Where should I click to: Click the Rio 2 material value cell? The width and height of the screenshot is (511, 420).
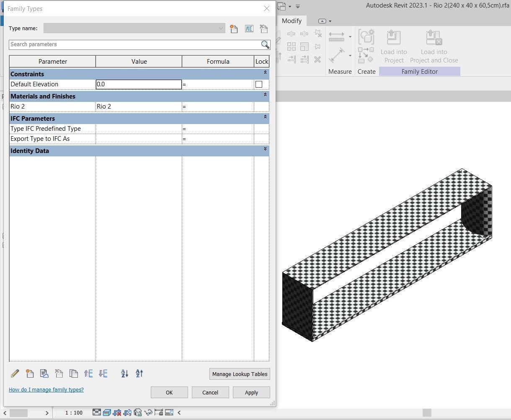tap(139, 106)
